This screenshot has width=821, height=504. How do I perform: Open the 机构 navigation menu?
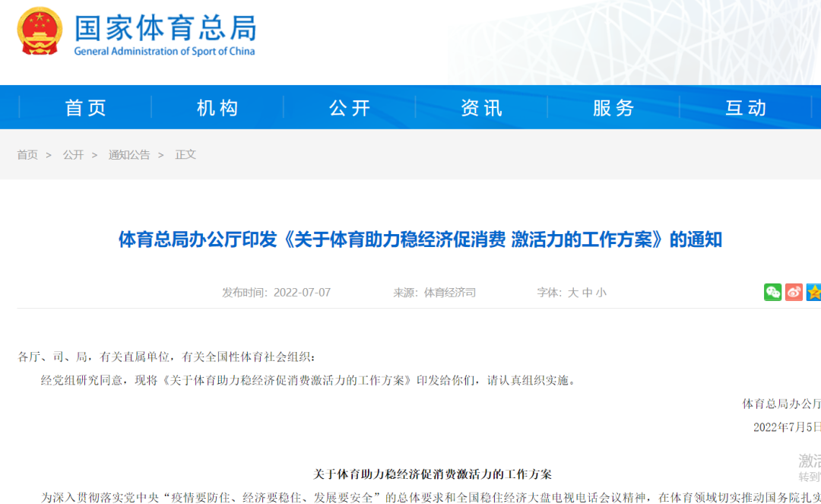pos(218,108)
